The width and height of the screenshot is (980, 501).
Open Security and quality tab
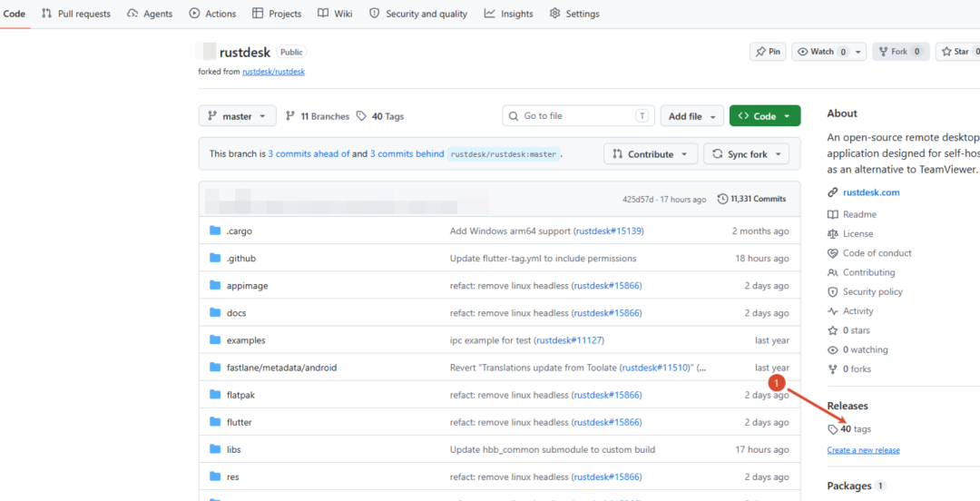pos(418,14)
